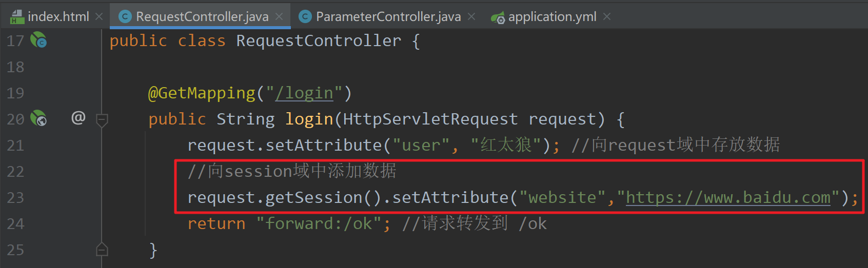Close the index.html tab
Image resolution: width=868 pixels, height=268 pixels.
coord(100,17)
